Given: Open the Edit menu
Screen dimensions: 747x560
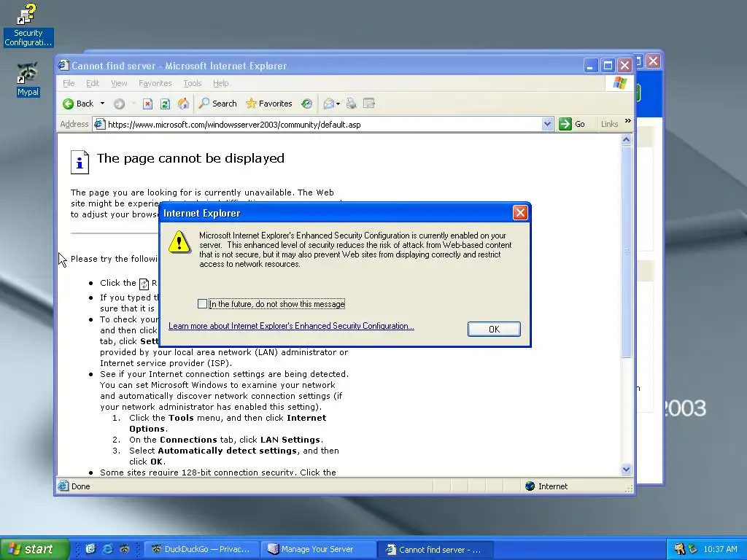Looking at the screenshot, I should [93, 83].
